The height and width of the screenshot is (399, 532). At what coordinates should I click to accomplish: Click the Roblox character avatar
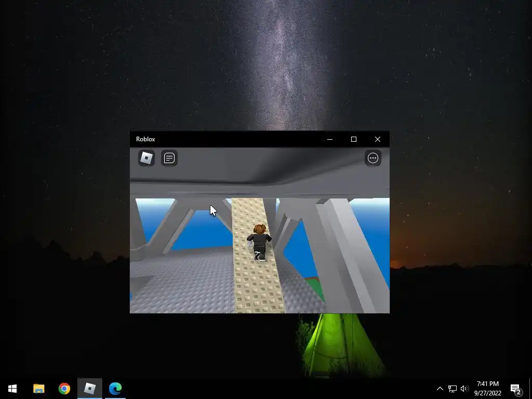(259, 242)
